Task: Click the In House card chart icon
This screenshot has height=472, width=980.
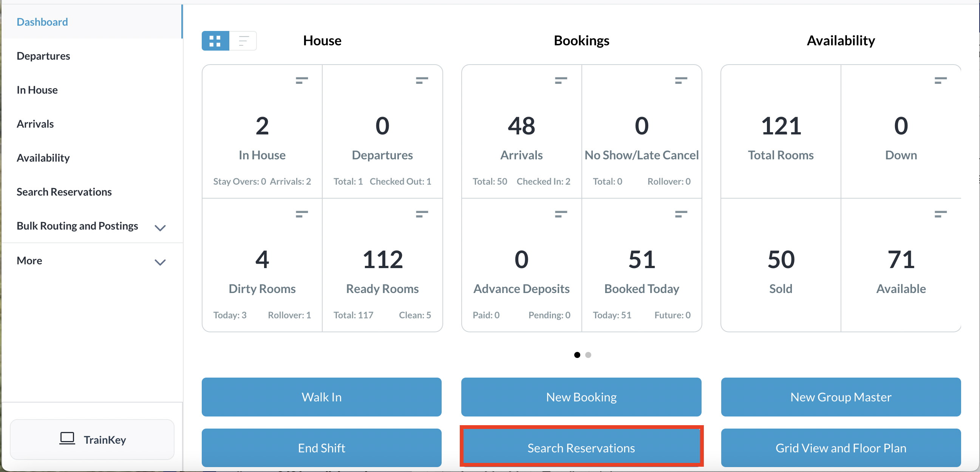Action: [301, 80]
